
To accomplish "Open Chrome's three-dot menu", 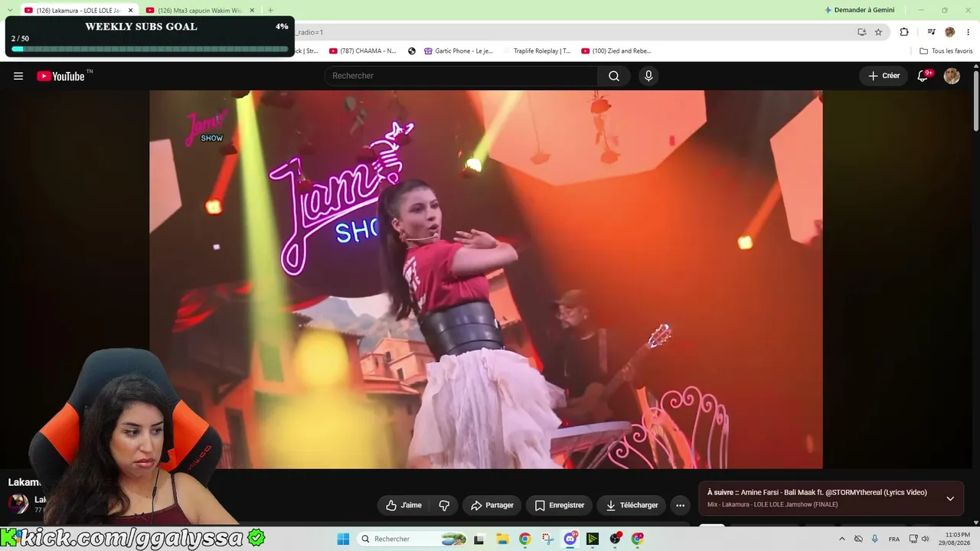I will (x=969, y=32).
